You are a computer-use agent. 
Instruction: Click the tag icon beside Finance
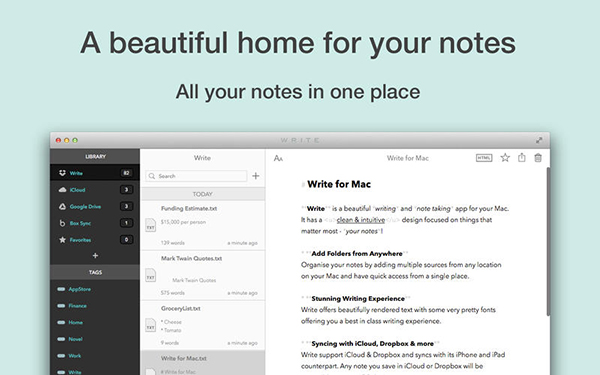(61, 306)
